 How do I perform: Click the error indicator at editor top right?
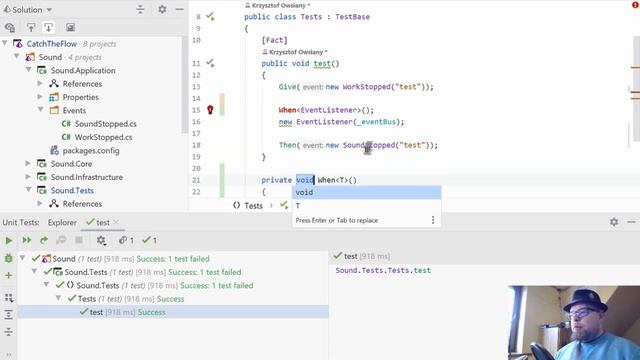[x=636, y=5]
